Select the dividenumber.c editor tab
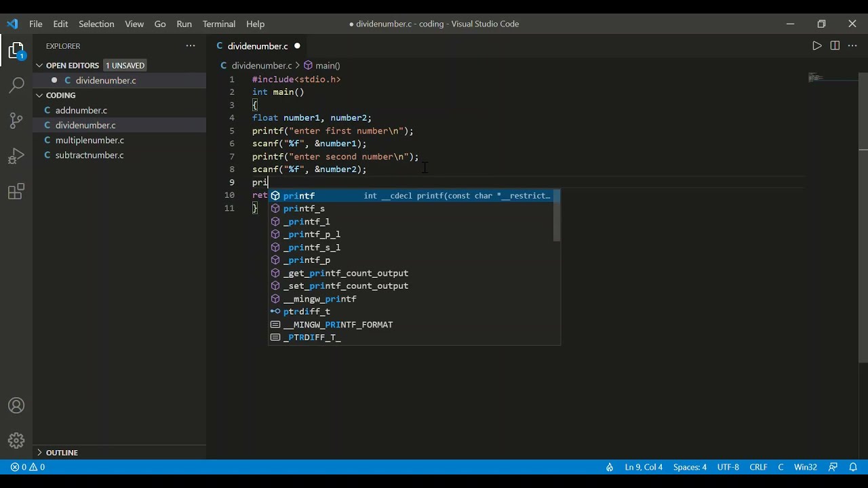This screenshot has width=868, height=488. click(x=259, y=46)
